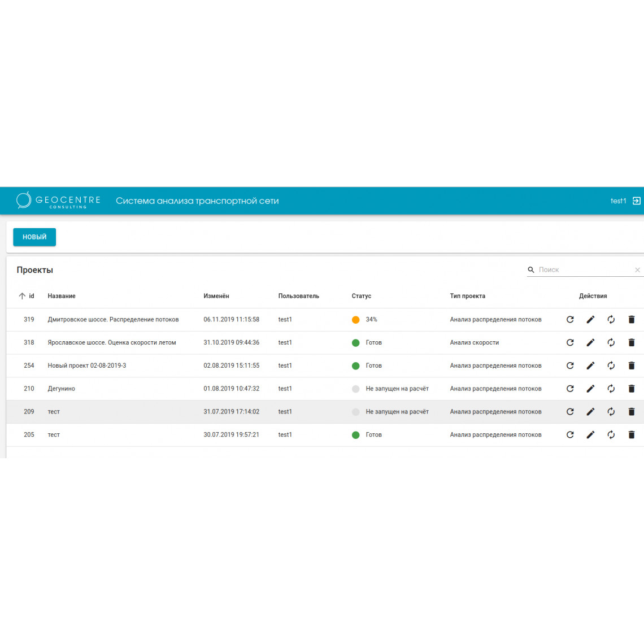Image resolution: width=644 pixels, height=644 pixels.
Task: Clear the search field with the X icon
Action: [637, 270]
